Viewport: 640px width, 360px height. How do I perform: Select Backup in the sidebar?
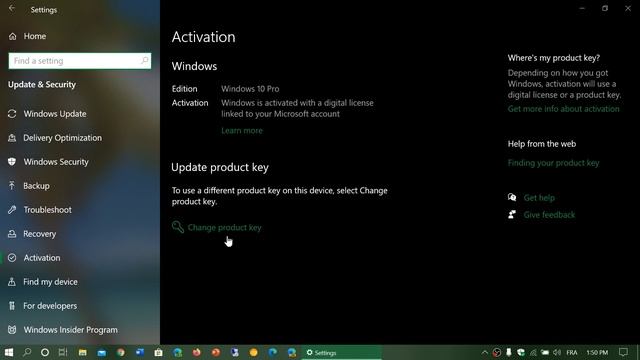[x=29, y=186]
